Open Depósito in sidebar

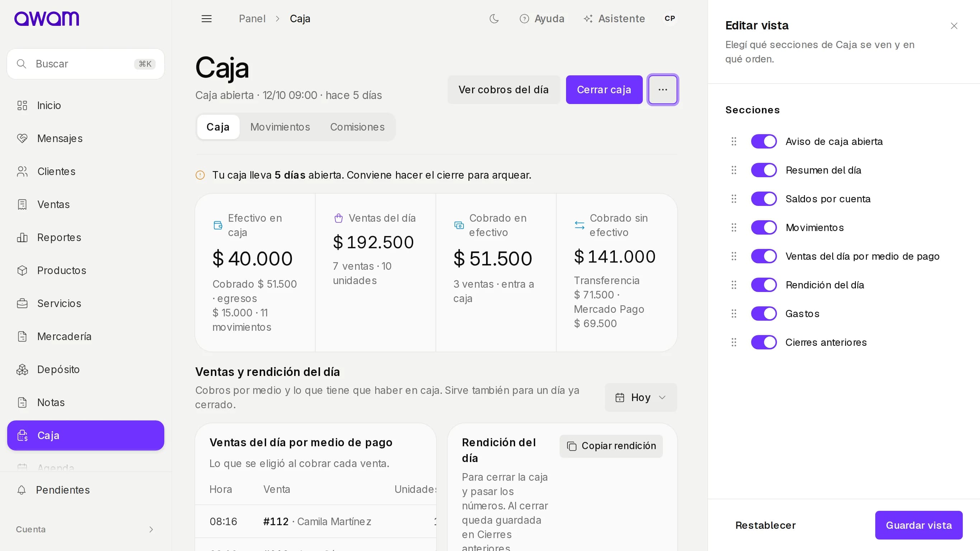86,369
